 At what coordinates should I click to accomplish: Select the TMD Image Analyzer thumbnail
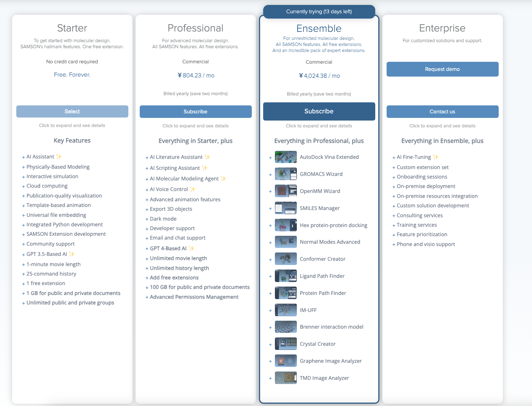pyautogui.click(x=286, y=378)
